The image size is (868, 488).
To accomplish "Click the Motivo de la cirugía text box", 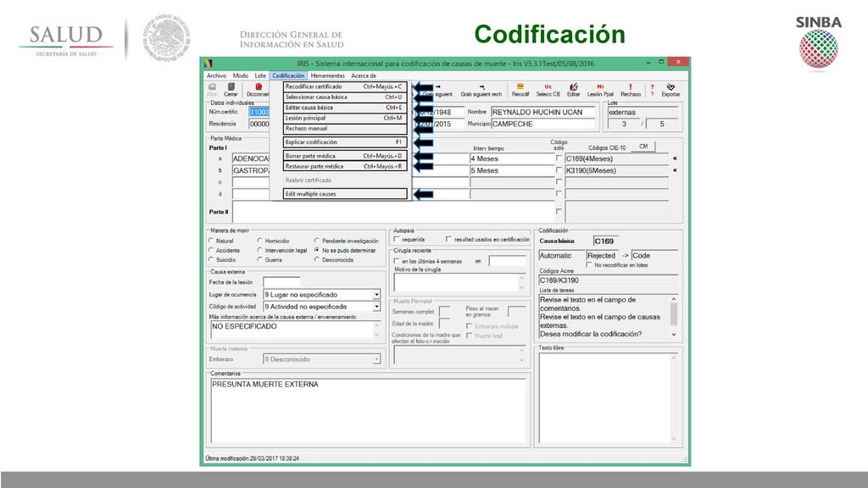I will (459, 282).
